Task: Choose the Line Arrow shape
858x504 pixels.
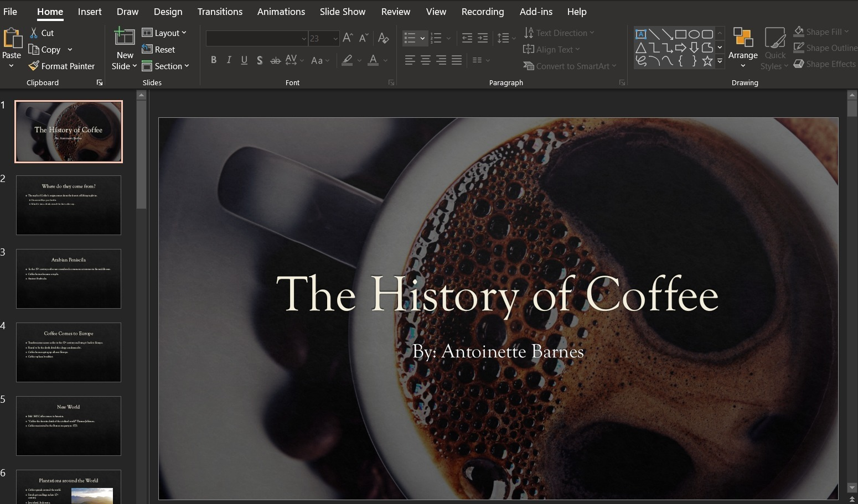Action: pos(668,34)
